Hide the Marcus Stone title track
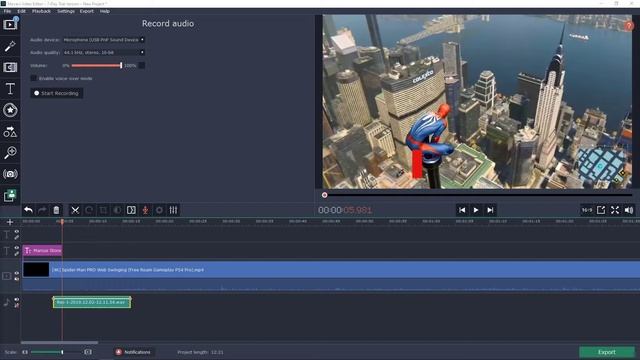Screen dimensions: 640x360 click(x=17, y=248)
